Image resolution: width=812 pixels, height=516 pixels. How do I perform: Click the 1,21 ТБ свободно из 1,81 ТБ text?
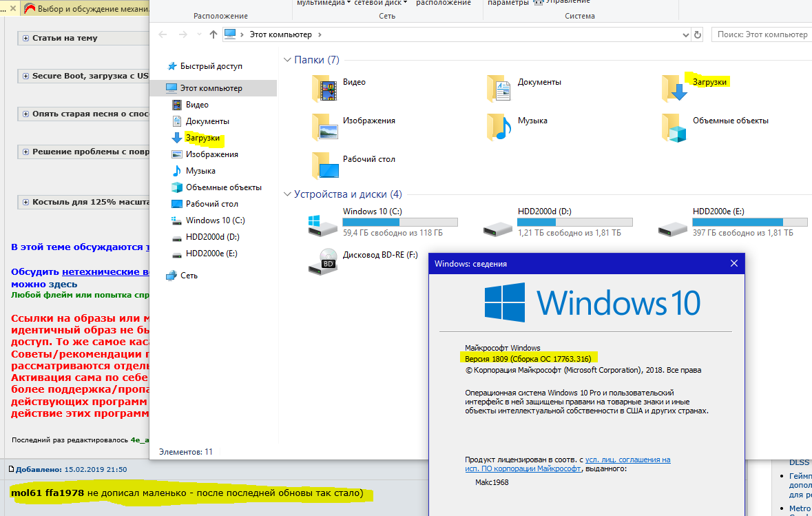click(x=569, y=233)
